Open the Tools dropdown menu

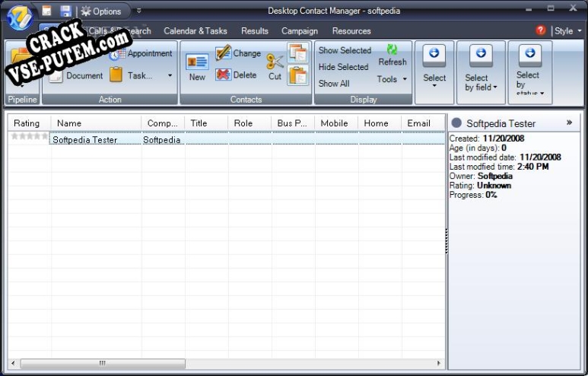392,79
